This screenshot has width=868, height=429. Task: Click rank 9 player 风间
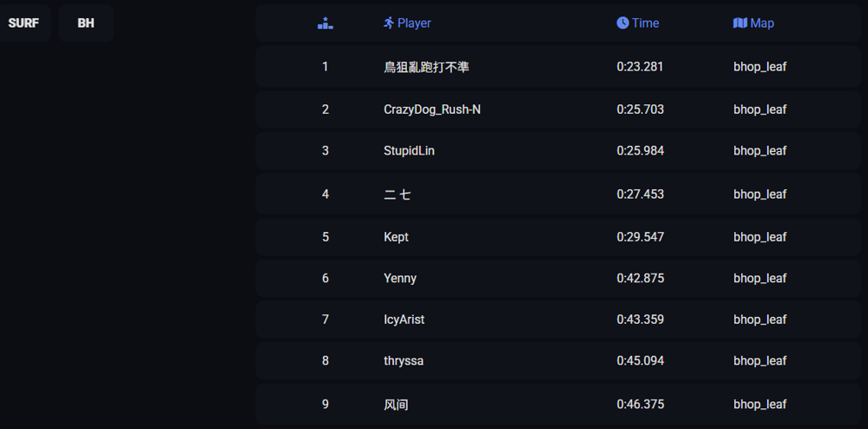[396, 405]
